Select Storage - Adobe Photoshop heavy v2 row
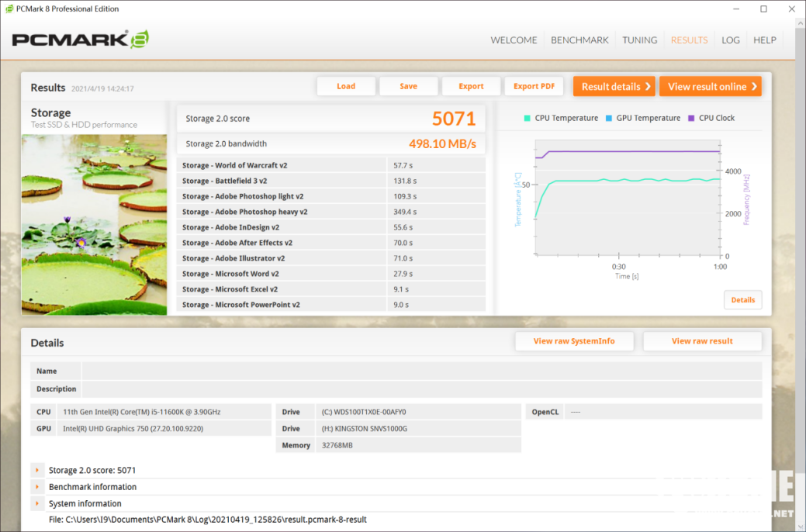The image size is (806, 532). tap(331, 211)
